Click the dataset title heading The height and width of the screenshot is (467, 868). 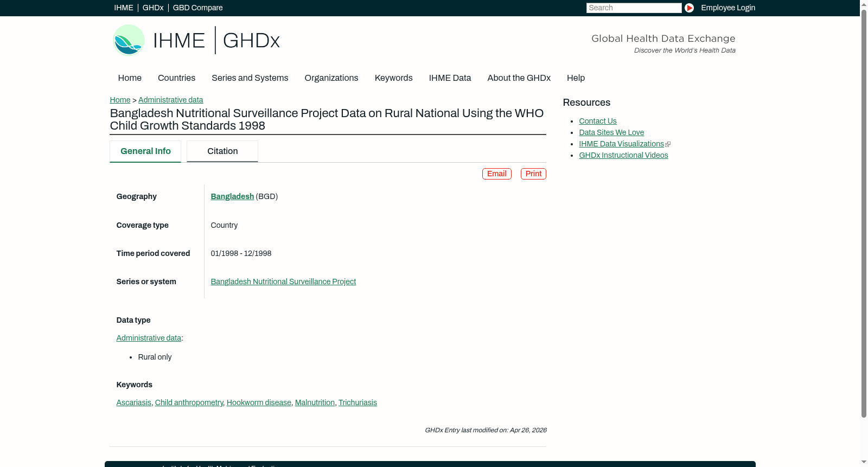click(x=327, y=119)
